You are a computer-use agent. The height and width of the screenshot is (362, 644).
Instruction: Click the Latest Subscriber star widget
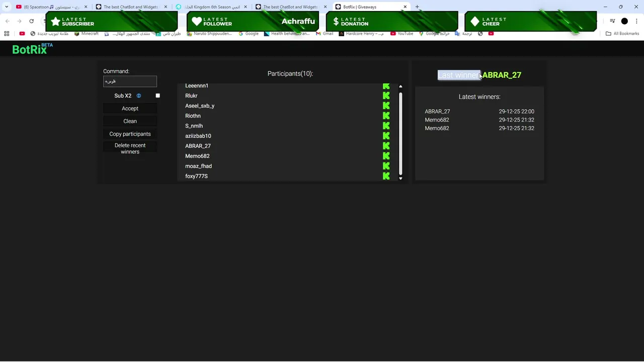[x=113, y=21]
